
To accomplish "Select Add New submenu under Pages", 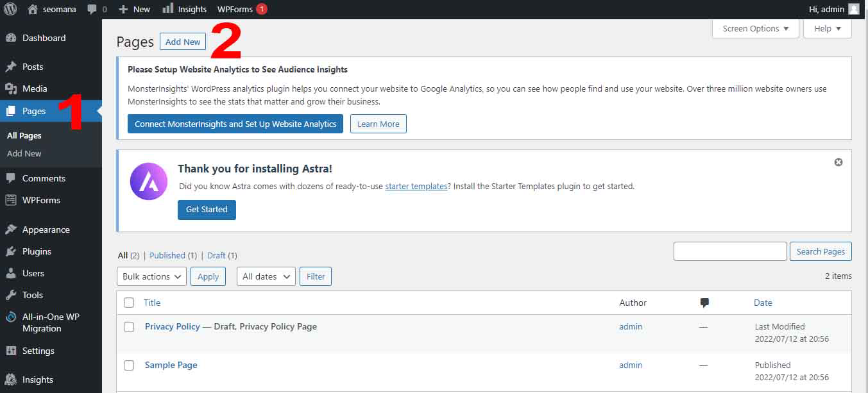I will 24,153.
